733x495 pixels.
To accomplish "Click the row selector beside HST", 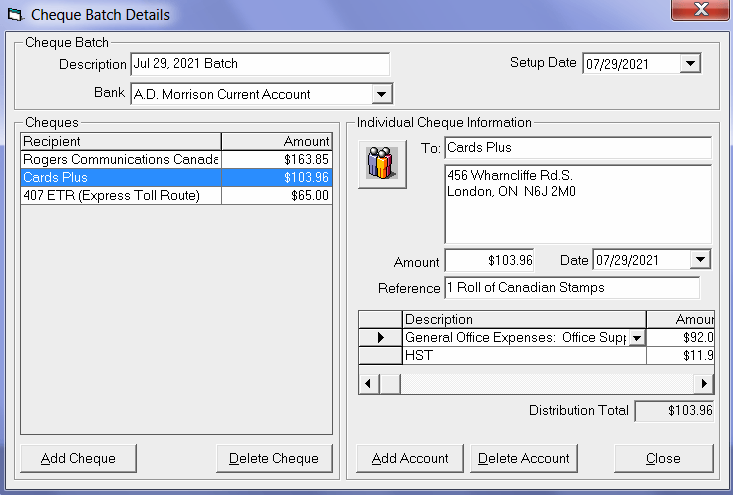I will pos(380,356).
